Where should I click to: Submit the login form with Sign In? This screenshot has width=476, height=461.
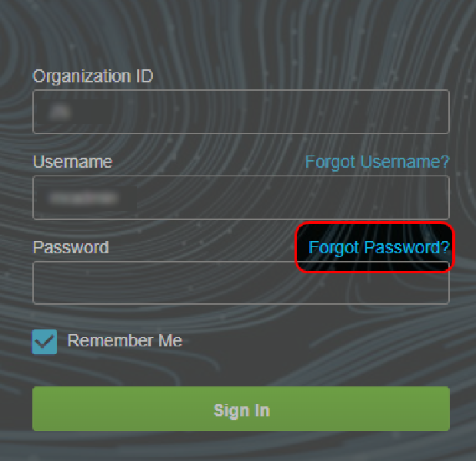[x=241, y=409]
